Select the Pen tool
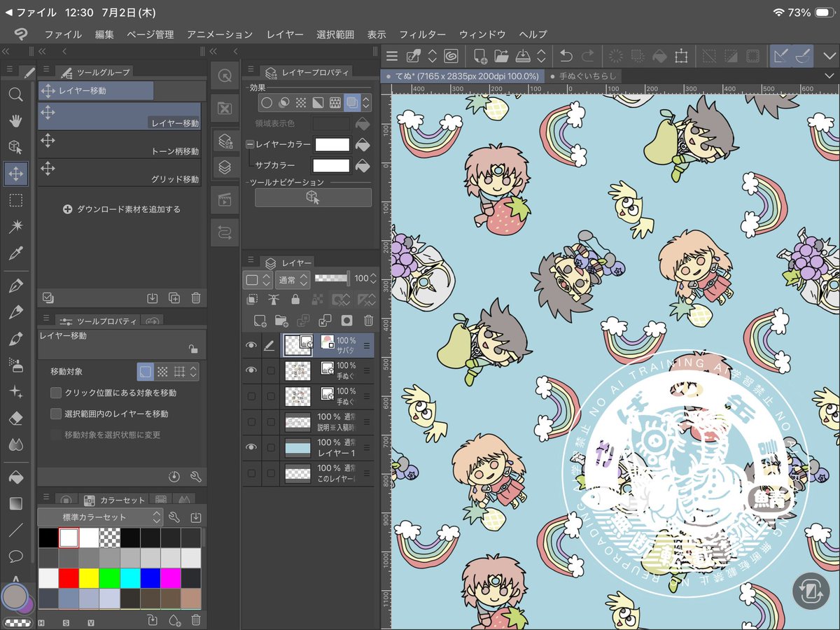Image resolution: width=840 pixels, height=630 pixels. coord(15,286)
